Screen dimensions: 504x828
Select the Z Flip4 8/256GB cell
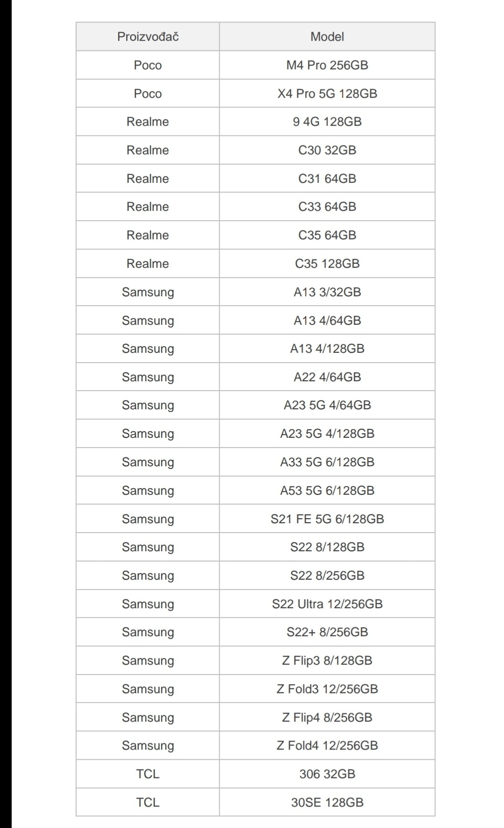click(x=327, y=717)
